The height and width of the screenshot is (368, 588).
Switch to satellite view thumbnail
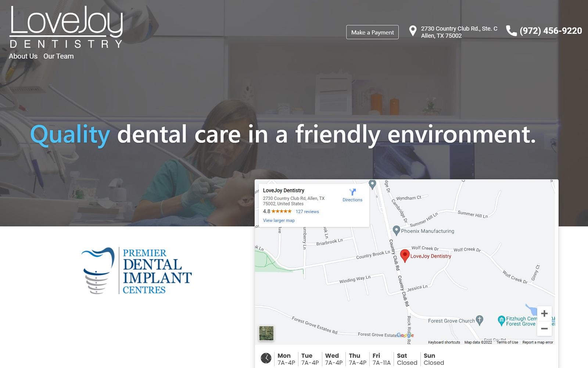point(266,333)
